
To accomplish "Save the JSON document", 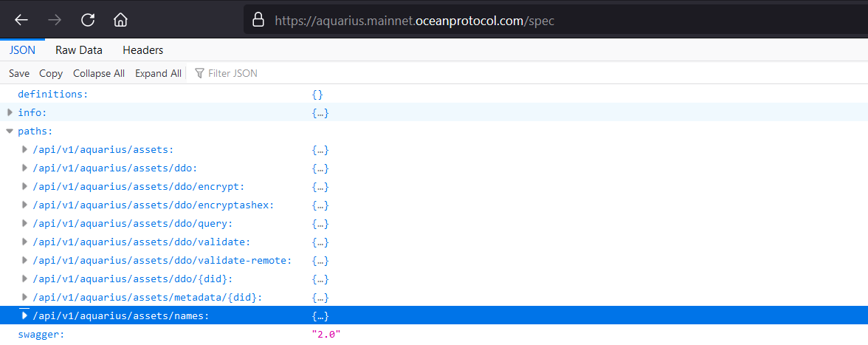I will (x=19, y=73).
